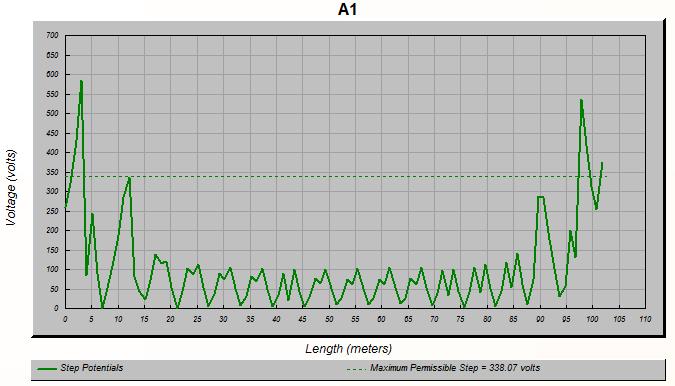Screen dimensions: 675x386
Task: Click the 350 value on voltage axis
Action: [x=52, y=172]
